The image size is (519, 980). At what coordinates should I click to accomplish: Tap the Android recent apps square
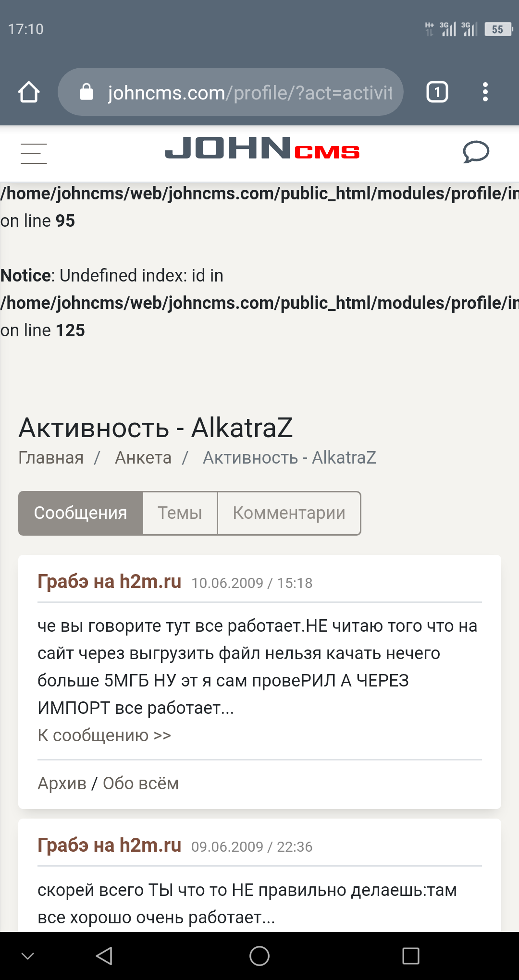(411, 956)
